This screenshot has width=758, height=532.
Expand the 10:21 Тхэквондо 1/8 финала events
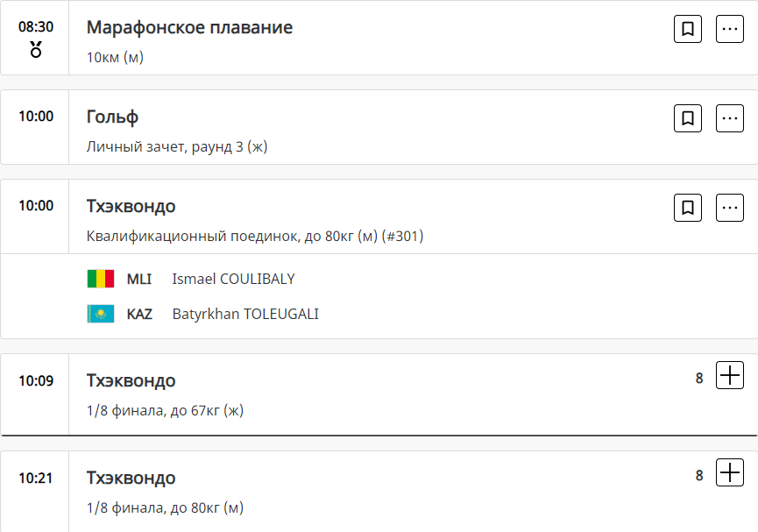730,472
